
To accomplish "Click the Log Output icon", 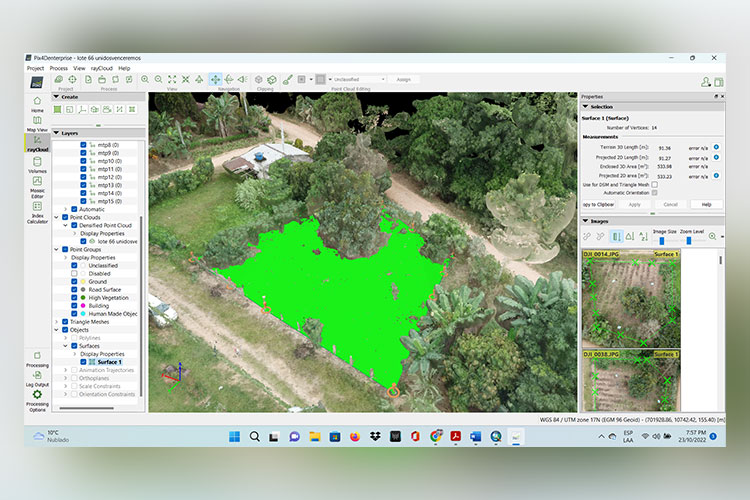I will click(37, 376).
